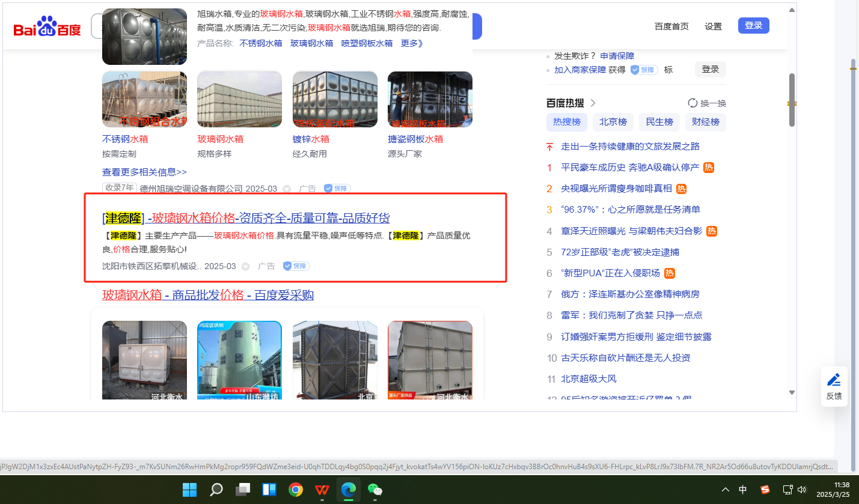Open the 搪瓷钢板水箱 link under its image
This screenshot has width=859, height=504.
click(x=415, y=139)
